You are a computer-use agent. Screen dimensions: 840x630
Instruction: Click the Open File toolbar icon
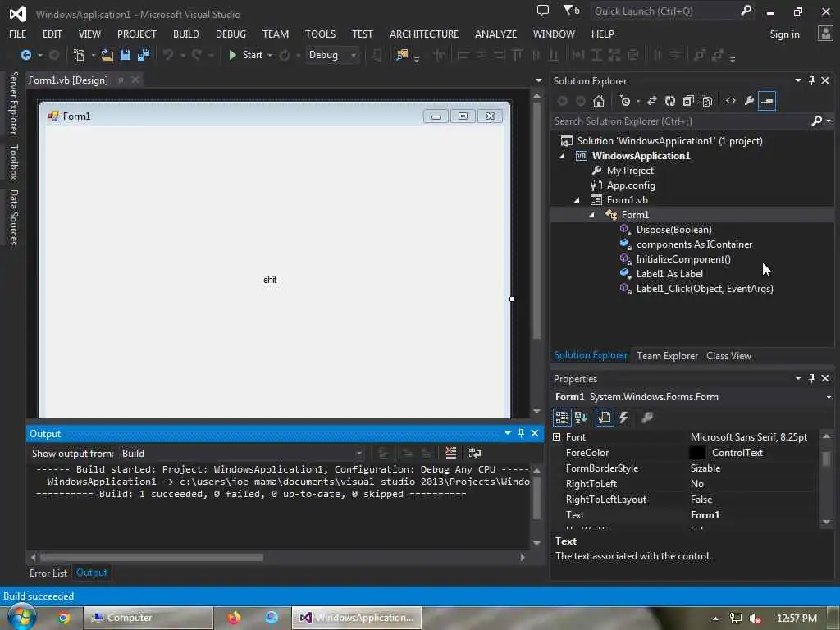pos(107,55)
